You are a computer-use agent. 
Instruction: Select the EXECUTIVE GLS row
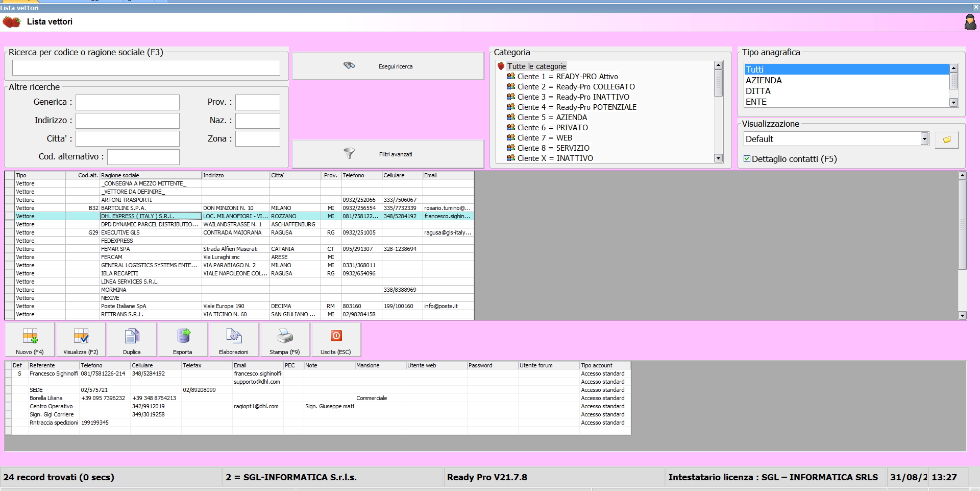point(239,232)
